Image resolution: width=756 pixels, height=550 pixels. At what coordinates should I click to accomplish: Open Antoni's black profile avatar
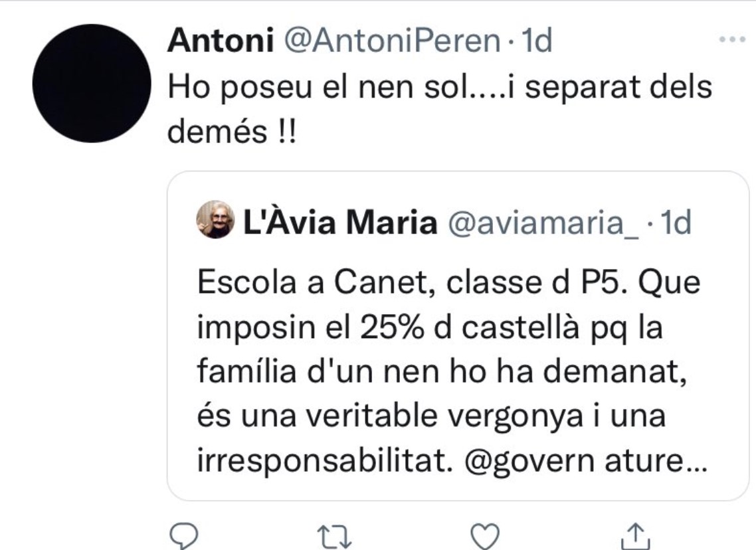[92, 83]
